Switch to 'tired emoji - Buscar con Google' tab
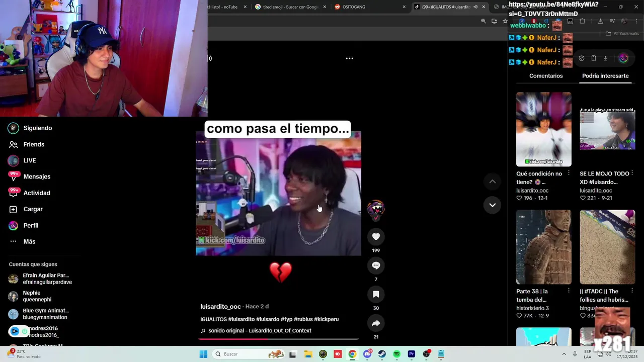This screenshot has height=362, width=644. (x=289, y=7)
